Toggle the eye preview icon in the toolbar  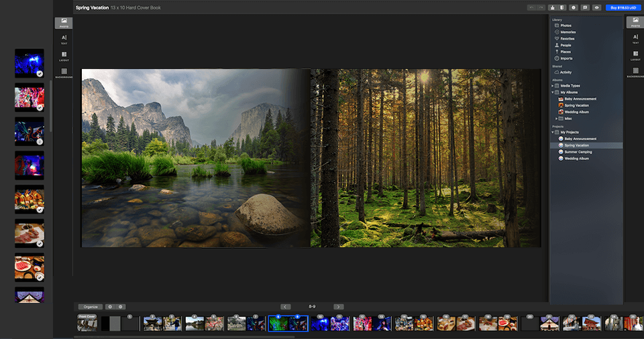pos(597,7)
